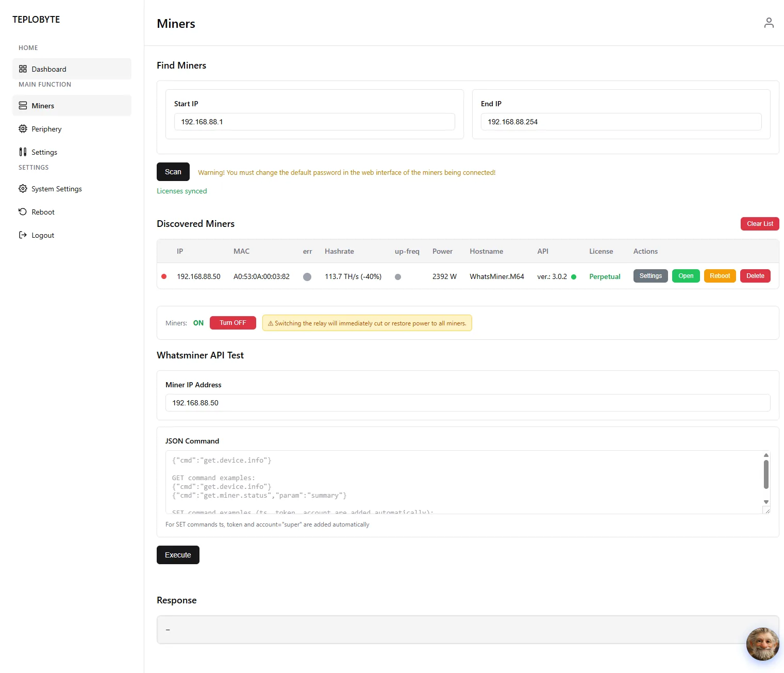Click the red status dot beside 192.168.88.50

pyautogui.click(x=164, y=276)
